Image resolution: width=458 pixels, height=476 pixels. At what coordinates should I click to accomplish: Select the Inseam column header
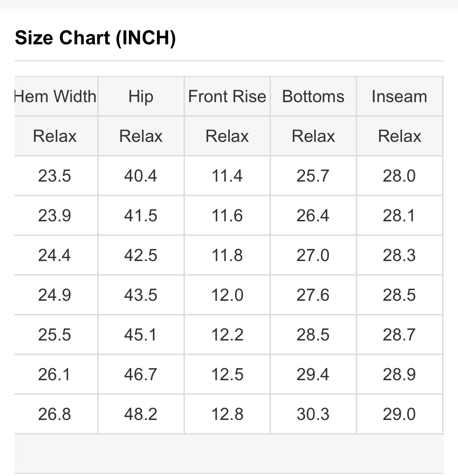click(x=399, y=96)
